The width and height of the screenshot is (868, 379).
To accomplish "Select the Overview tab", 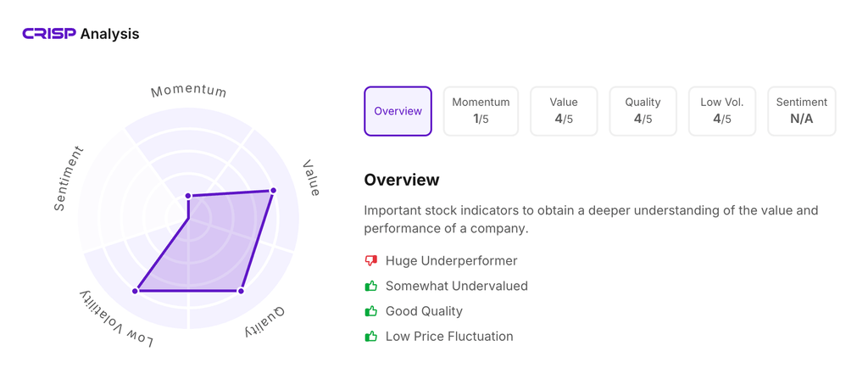I will [x=398, y=111].
